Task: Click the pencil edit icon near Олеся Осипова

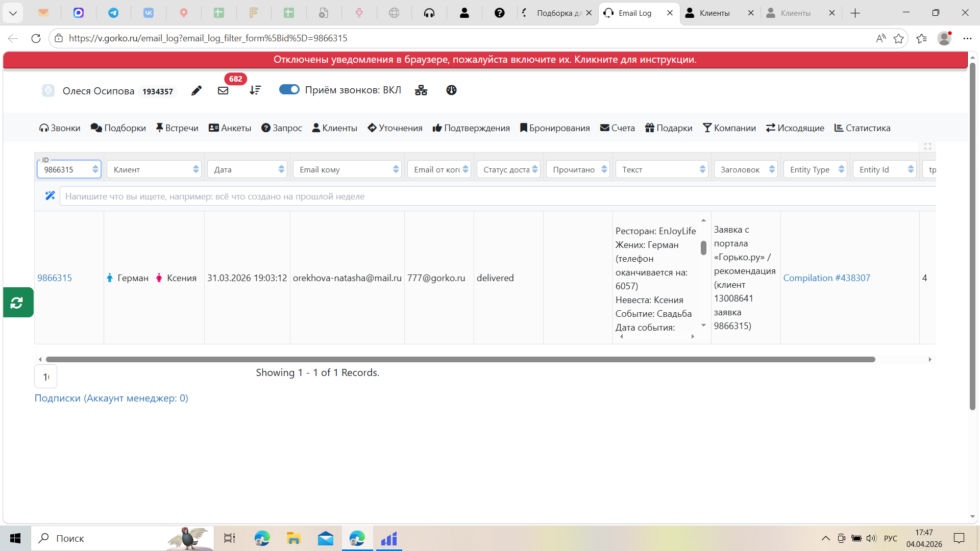Action: pos(197,91)
